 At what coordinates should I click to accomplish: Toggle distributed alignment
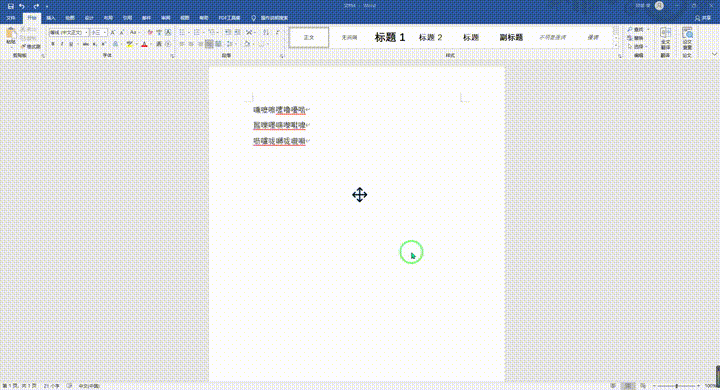coord(218,44)
